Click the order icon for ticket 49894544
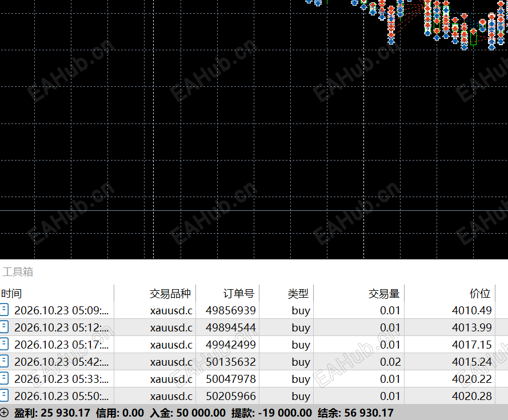 [4, 327]
